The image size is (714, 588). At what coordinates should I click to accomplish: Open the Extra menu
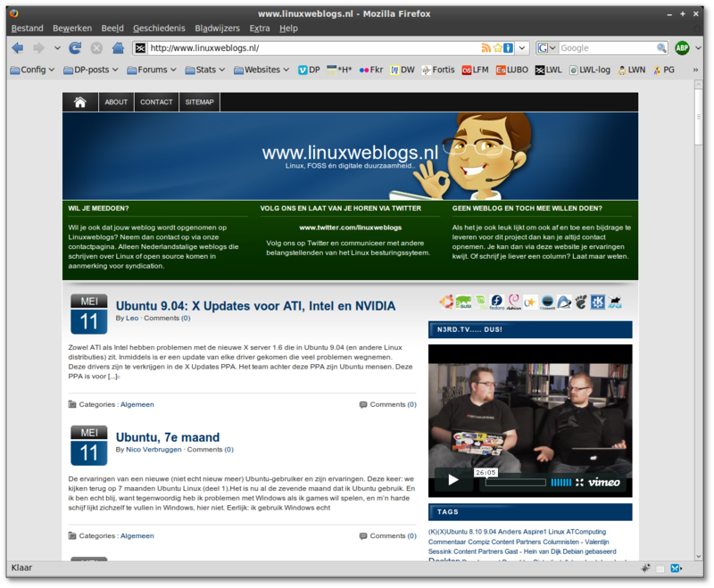click(x=260, y=29)
